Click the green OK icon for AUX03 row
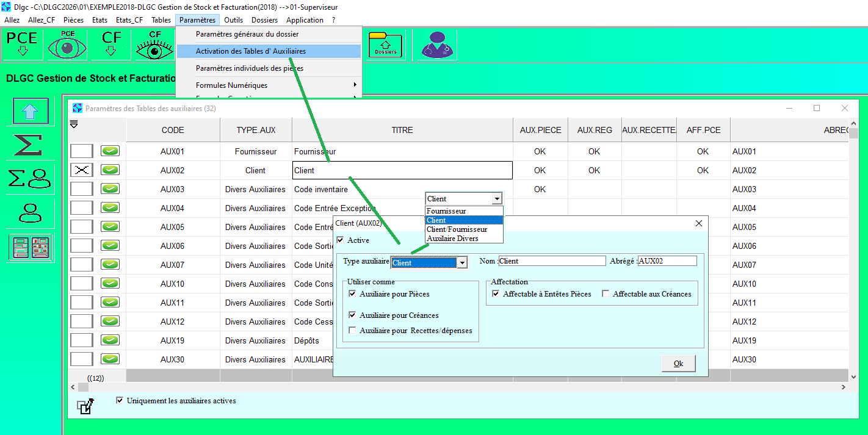 [110, 189]
